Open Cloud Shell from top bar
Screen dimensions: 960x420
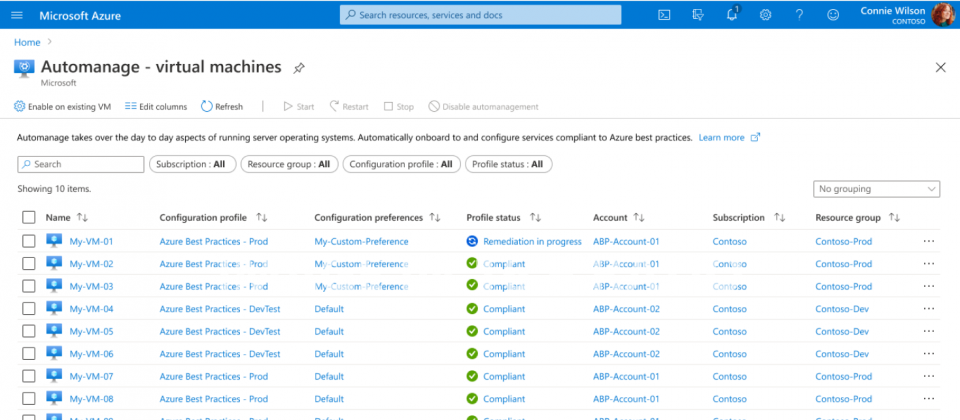click(664, 15)
